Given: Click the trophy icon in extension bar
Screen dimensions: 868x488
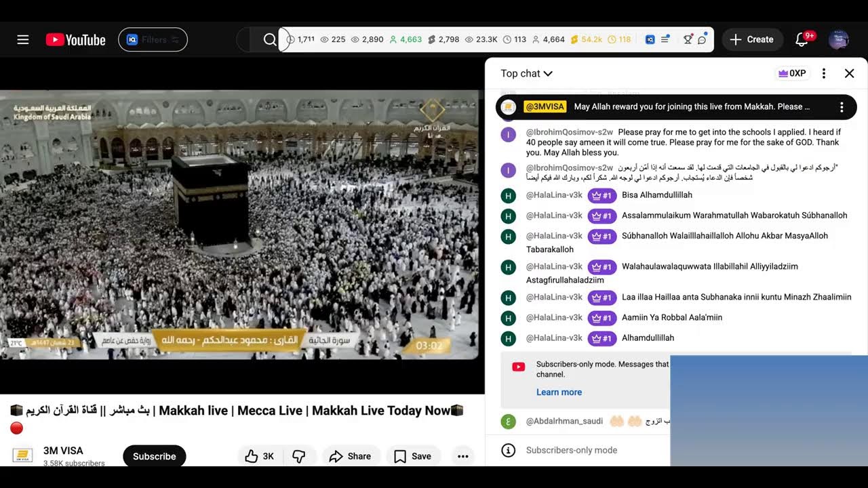Looking at the screenshot, I should coord(688,40).
